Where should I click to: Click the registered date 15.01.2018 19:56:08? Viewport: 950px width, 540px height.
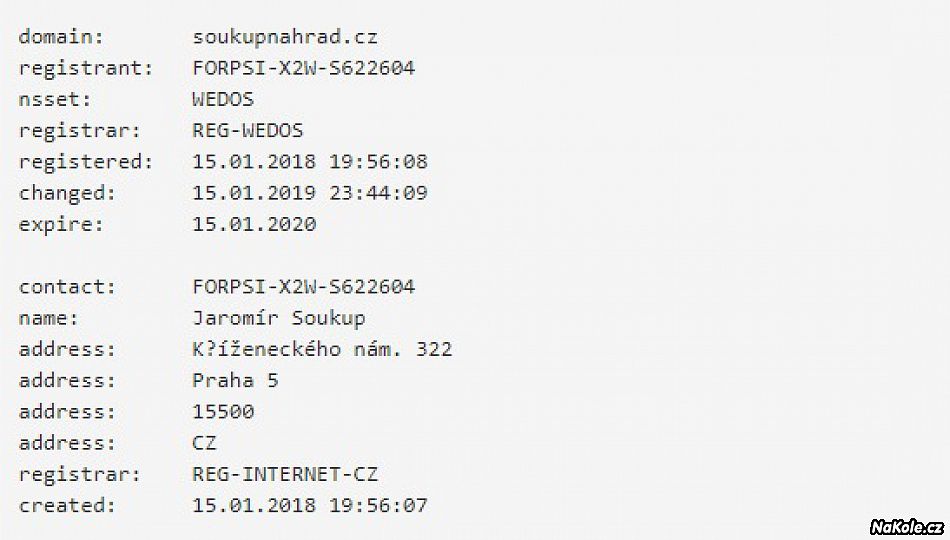(310, 161)
